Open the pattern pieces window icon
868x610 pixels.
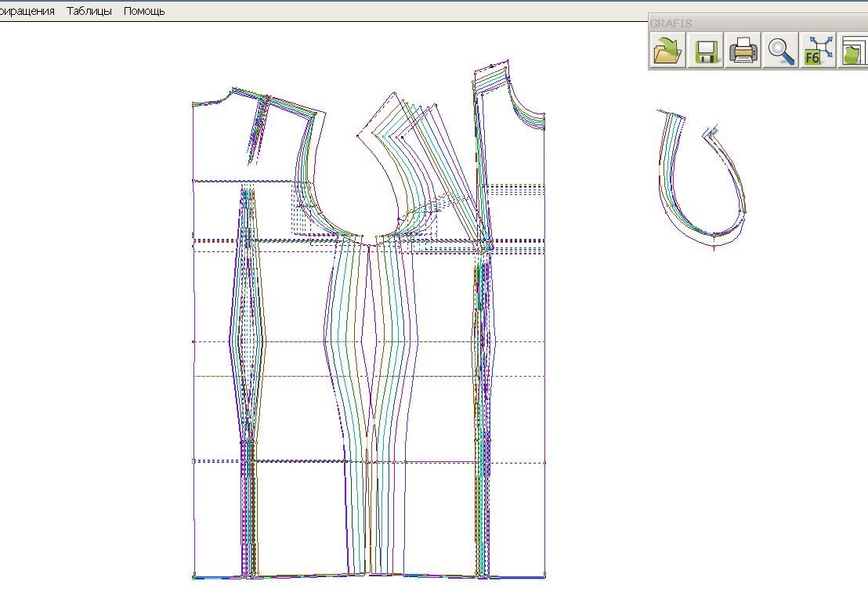point(853,52)
